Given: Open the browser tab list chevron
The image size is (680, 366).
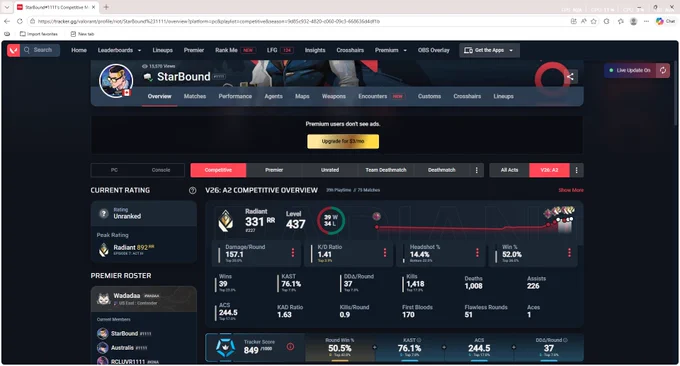Looking at the screenshot, I should 7,7.
